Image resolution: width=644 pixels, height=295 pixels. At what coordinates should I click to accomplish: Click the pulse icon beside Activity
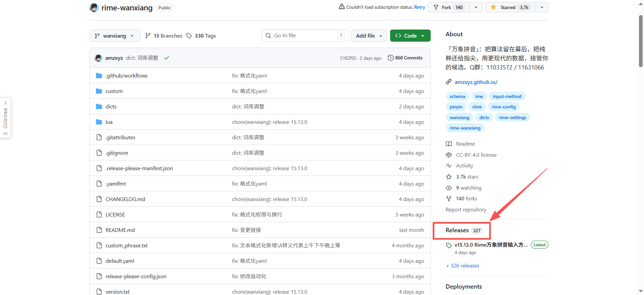[x=449, y=166]
